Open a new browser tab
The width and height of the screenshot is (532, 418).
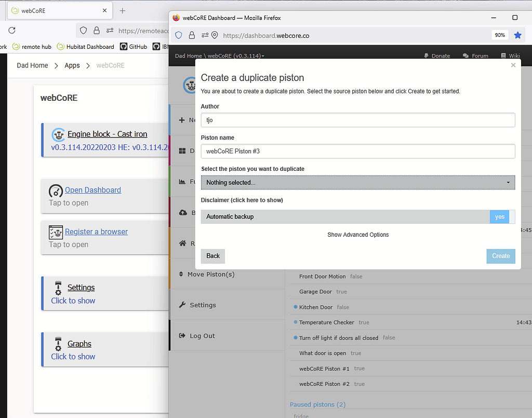click(122, 10)
